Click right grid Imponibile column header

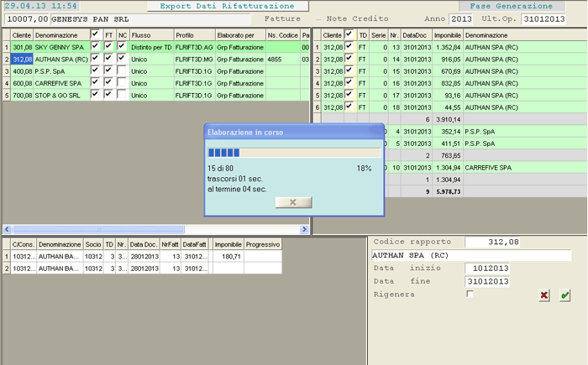pyautogui.click(x=448, y=35)
